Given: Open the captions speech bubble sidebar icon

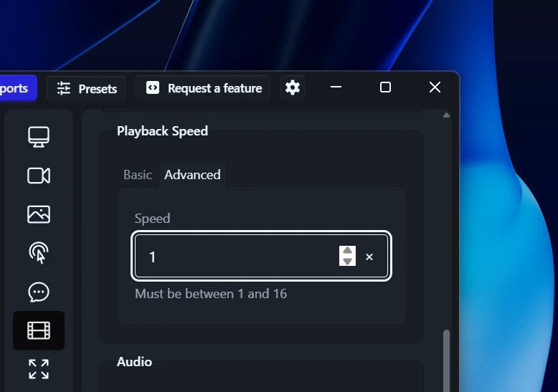Looking at the screenshot, I should click(39, 292).
